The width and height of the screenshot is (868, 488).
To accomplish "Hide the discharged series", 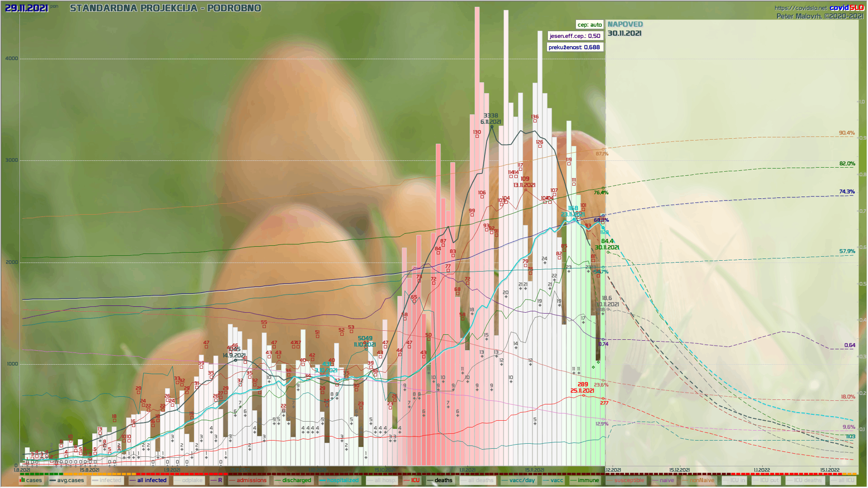I will [x=293, y=480].
